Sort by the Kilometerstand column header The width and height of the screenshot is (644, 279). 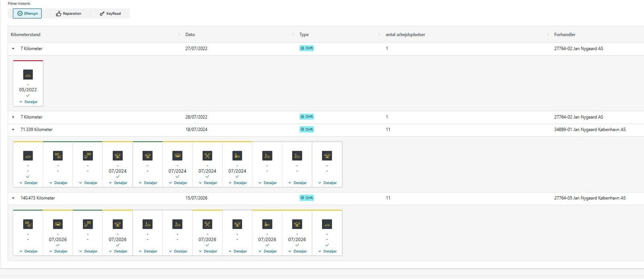pos(25,35)
